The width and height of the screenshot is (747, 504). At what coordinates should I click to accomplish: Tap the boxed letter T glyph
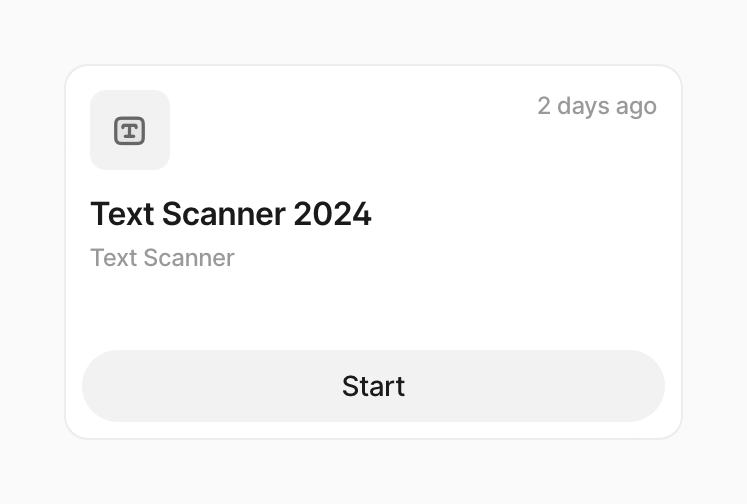point(130,130)
